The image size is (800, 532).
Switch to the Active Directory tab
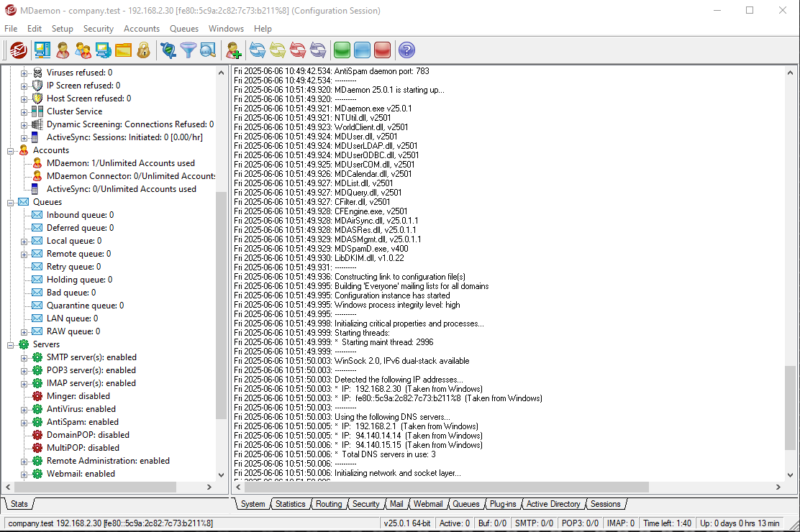click(553, 504)
